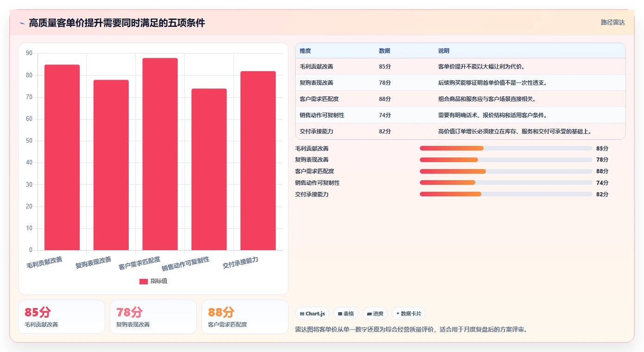
Task: Click the 客户需求匹配度 bar in chart
Action: (x=160, y=154)
